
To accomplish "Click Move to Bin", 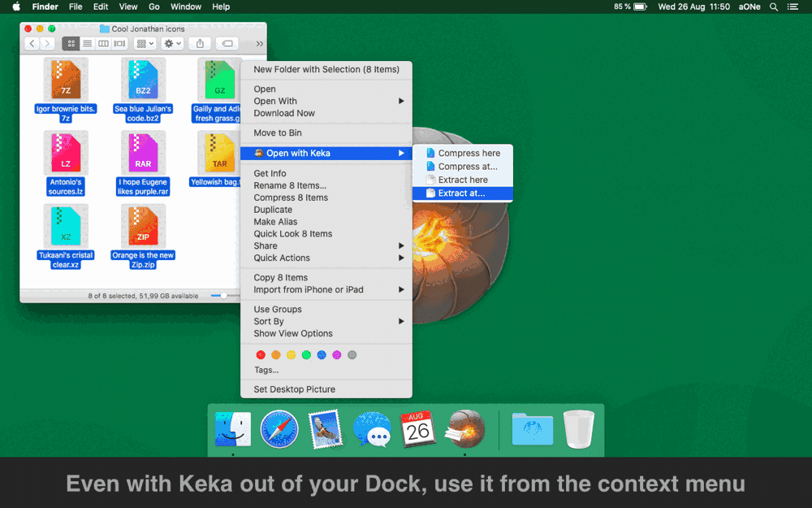I will (278, 133).
